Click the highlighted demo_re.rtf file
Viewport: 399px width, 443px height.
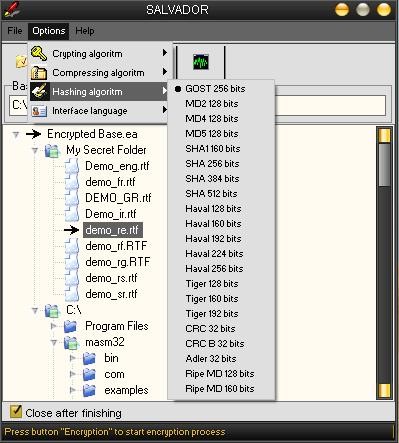(x=113, y=230)
